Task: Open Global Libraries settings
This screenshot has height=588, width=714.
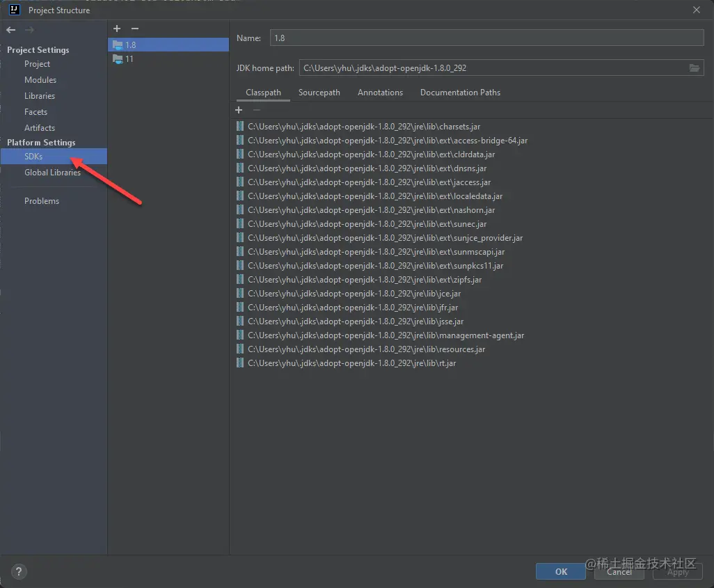Action: point(52,172)
